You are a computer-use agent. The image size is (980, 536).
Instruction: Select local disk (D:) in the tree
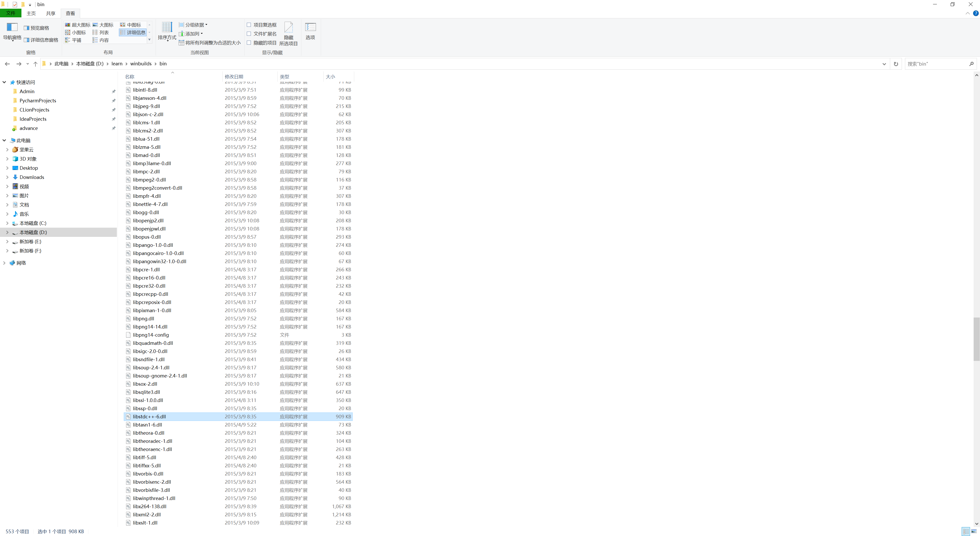(x=33, y=233)
